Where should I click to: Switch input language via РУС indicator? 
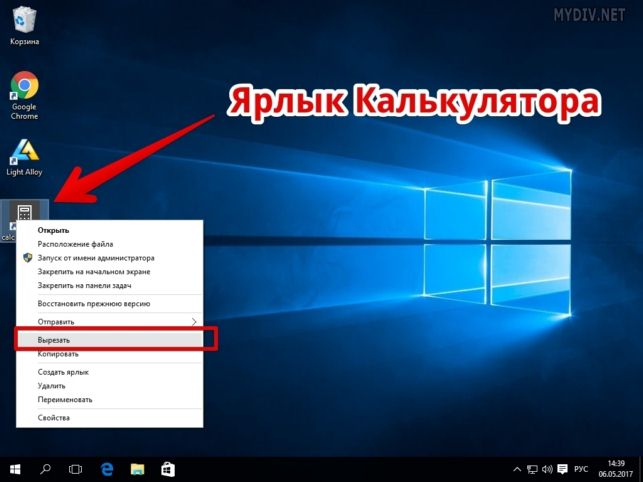[581, 469]
